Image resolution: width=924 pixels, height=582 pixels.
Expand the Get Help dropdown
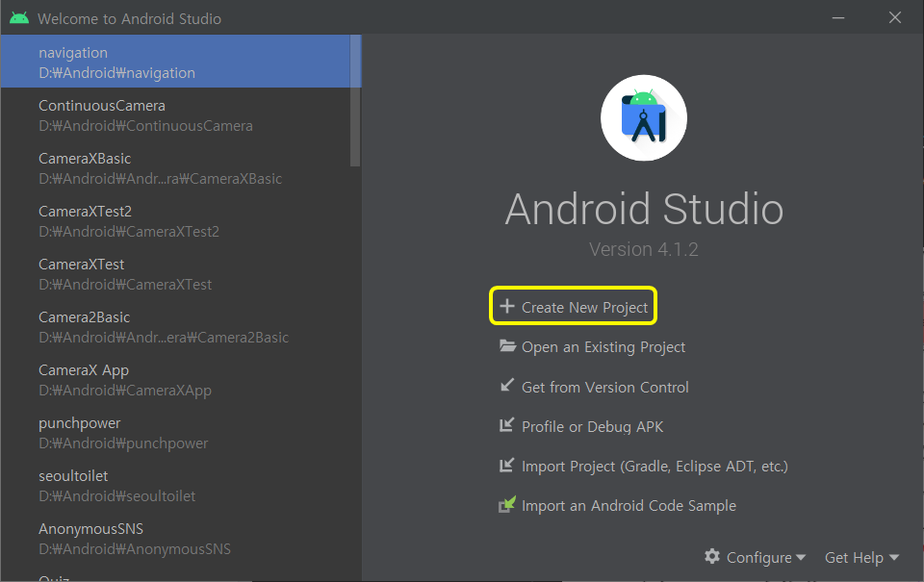(861, 557)
